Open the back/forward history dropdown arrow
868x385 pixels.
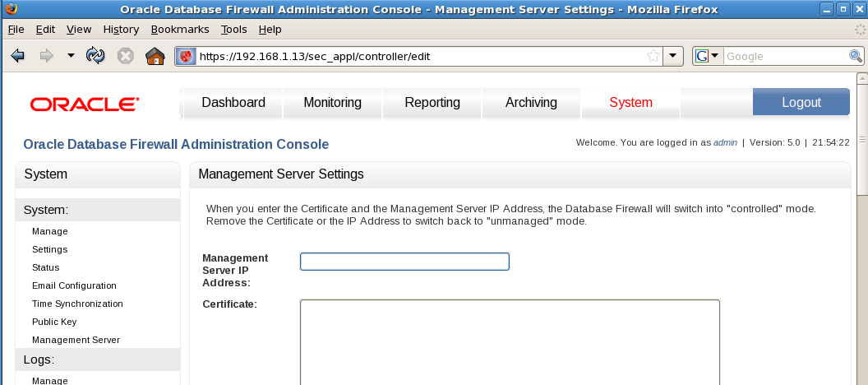pyautogui.click(x=71, y=56)
